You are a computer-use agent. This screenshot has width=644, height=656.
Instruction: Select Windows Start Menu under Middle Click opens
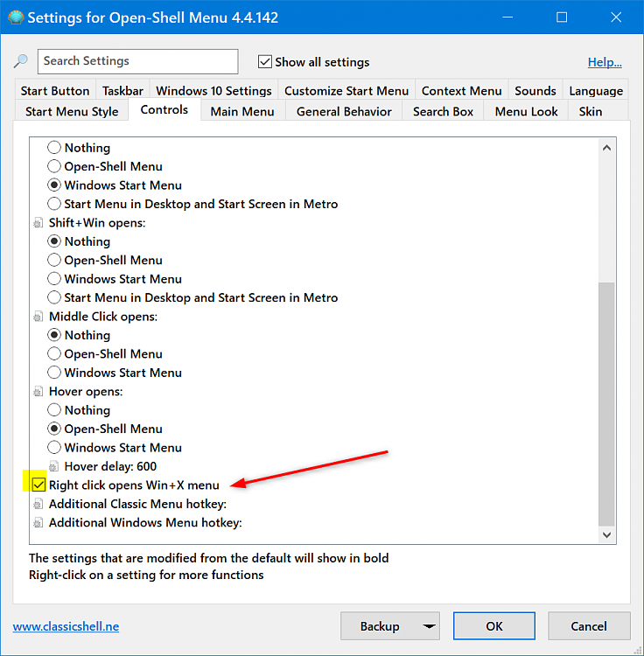[54, 373]
